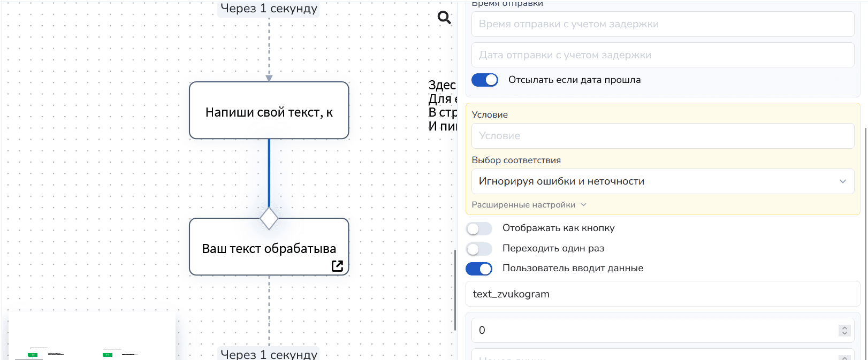
Task: Click the right green block in the minimap
Action: 108,355
